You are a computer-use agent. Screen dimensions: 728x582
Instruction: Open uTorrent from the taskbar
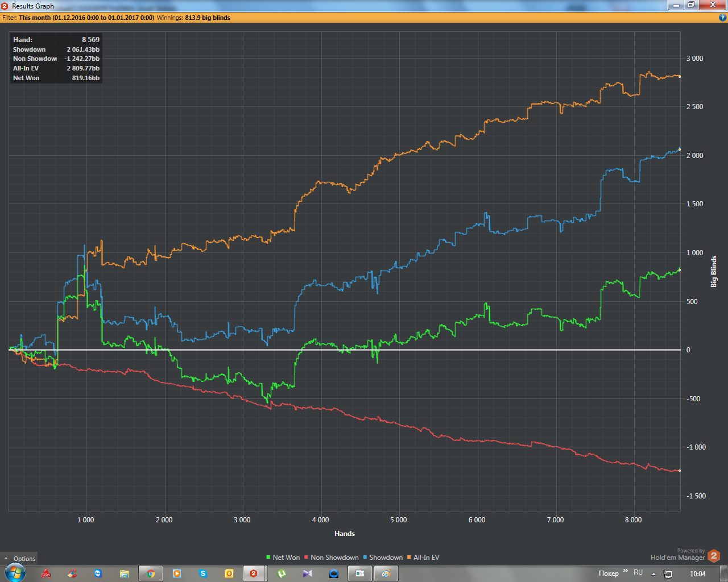coord(282,573)
